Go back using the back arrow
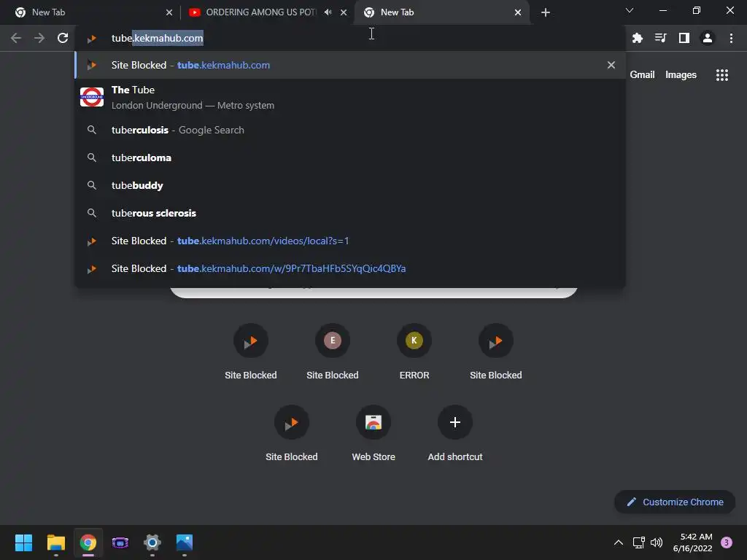The image size is (747, 560). [16, 38]
